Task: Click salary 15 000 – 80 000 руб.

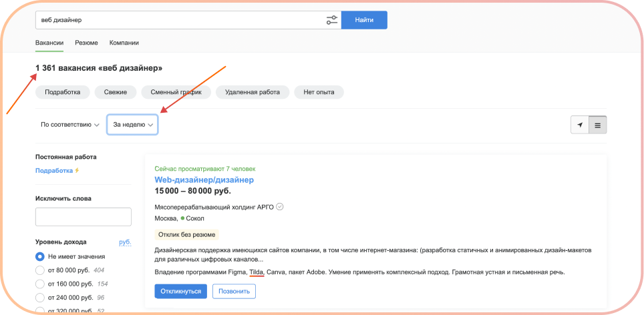Action: click(x=192, y=191)
